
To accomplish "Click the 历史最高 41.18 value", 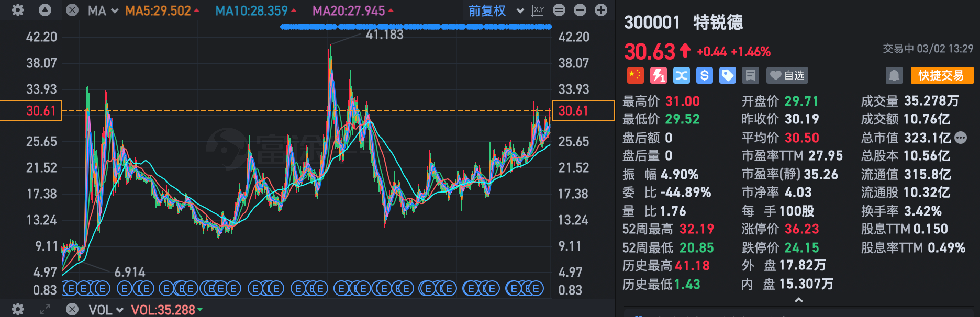I will 692,266.
